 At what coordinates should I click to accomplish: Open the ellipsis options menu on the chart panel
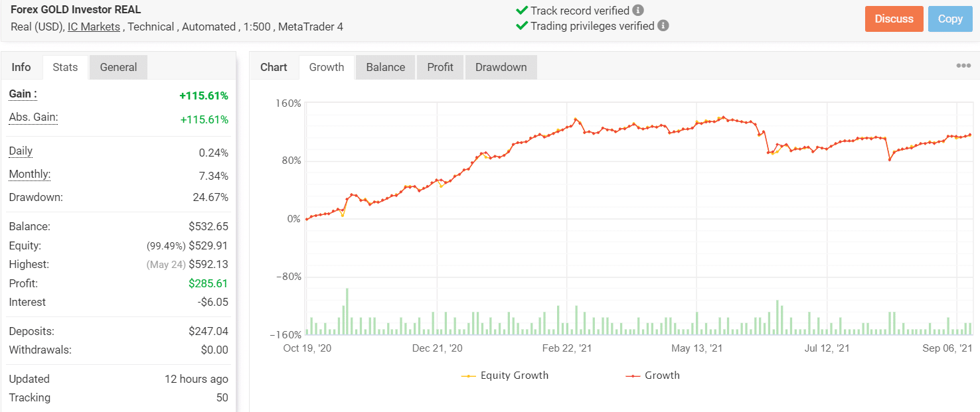pos(963,64)
